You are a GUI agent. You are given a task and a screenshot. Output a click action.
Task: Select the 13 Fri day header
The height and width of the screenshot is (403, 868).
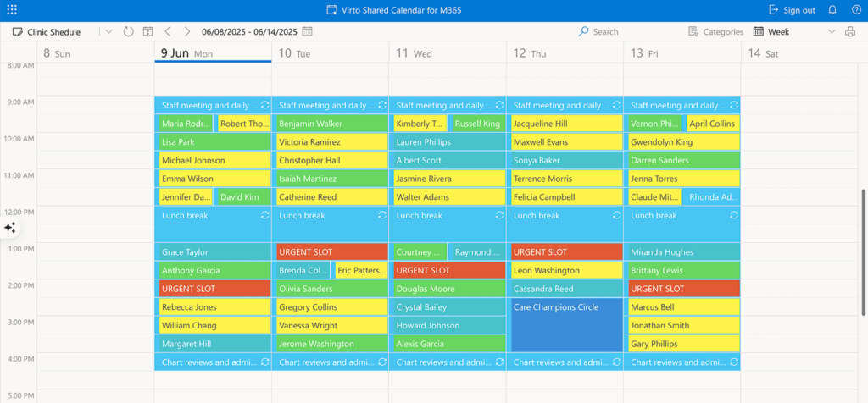(682, 53)
